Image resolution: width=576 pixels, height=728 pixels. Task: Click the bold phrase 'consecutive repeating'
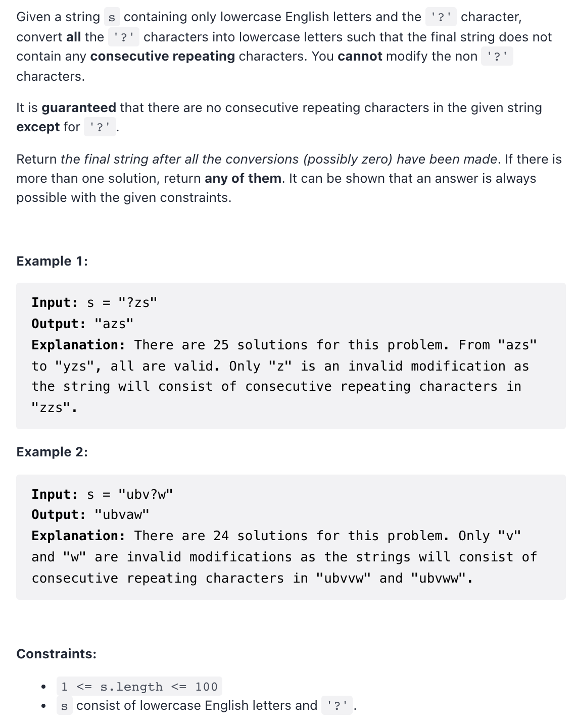[x=162, y=56]
